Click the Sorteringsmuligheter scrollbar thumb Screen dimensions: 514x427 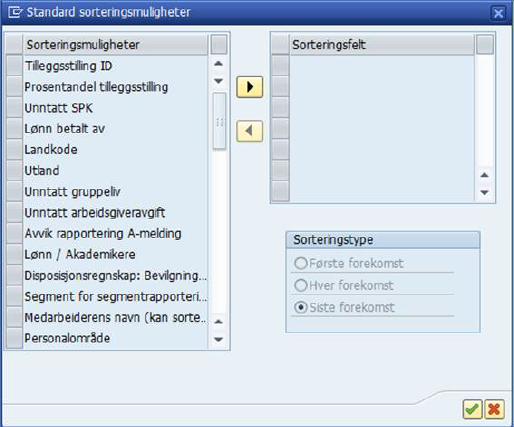pyautogui.click(x=219, y=121)
